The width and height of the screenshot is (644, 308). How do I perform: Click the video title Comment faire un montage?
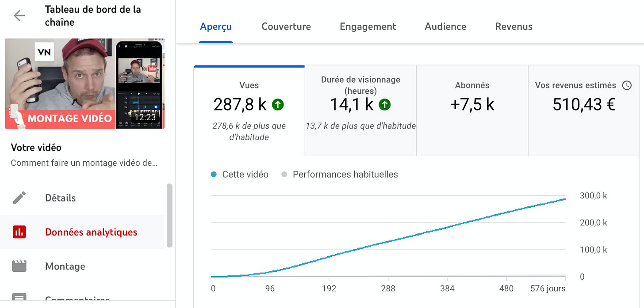(x=84, y=163)
